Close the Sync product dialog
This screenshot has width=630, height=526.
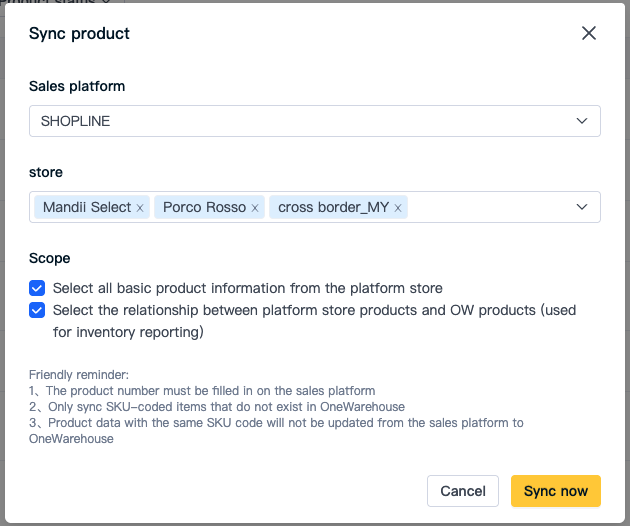click(x=589, y=33)
